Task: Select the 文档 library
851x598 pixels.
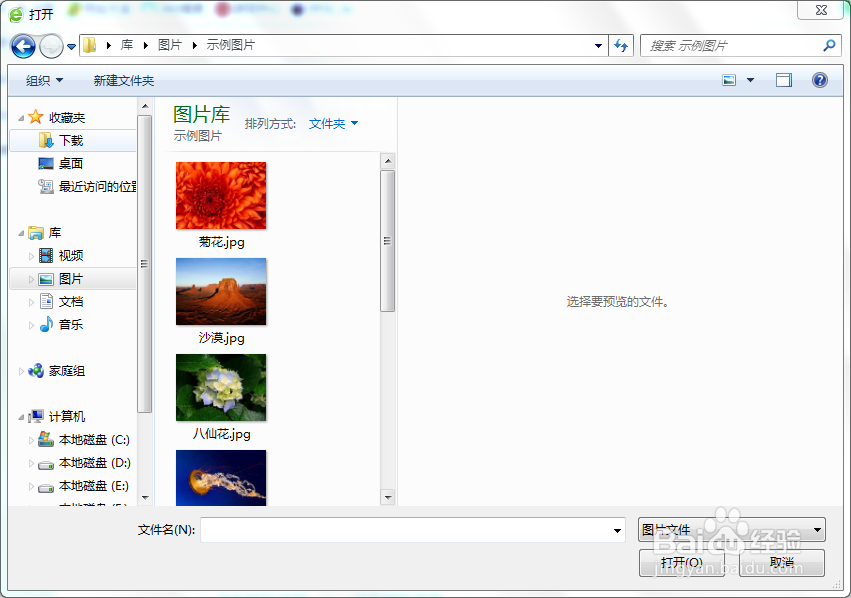Action: click(x=71, y=302)
